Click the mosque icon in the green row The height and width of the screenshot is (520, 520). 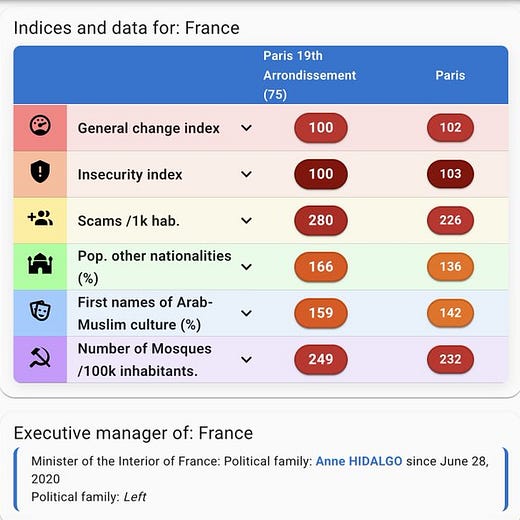40,264
